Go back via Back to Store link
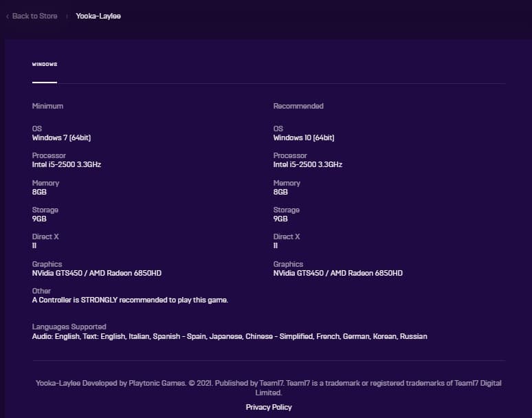Image resolution: width=532 pixels, height=418 pixels. (34, 16)
